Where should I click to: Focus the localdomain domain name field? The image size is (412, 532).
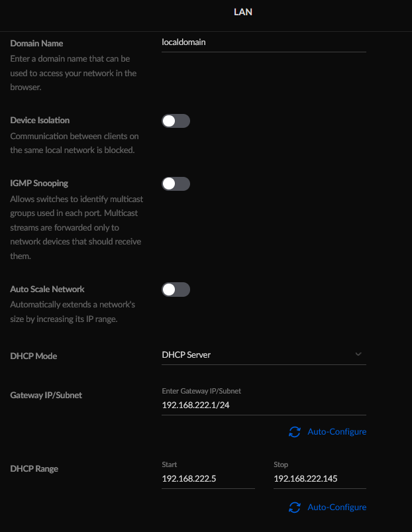(264, 43)
